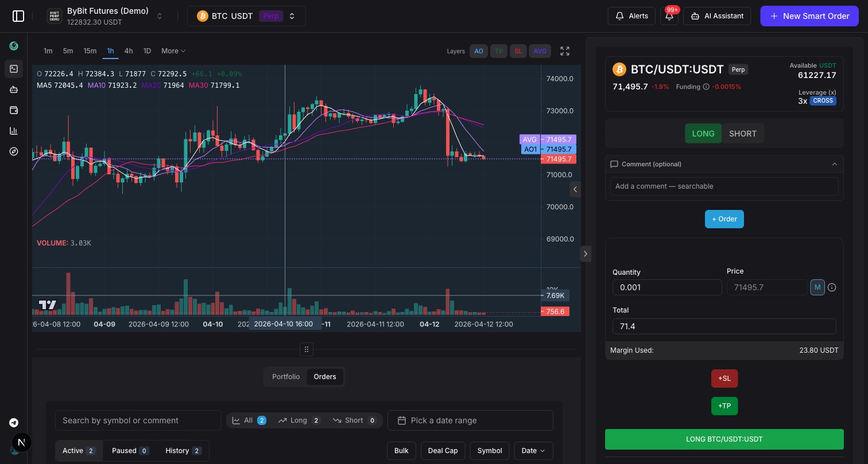Screen dimensions: 868x464
Task: Select the LONG direction
Action: pos(703,134)
